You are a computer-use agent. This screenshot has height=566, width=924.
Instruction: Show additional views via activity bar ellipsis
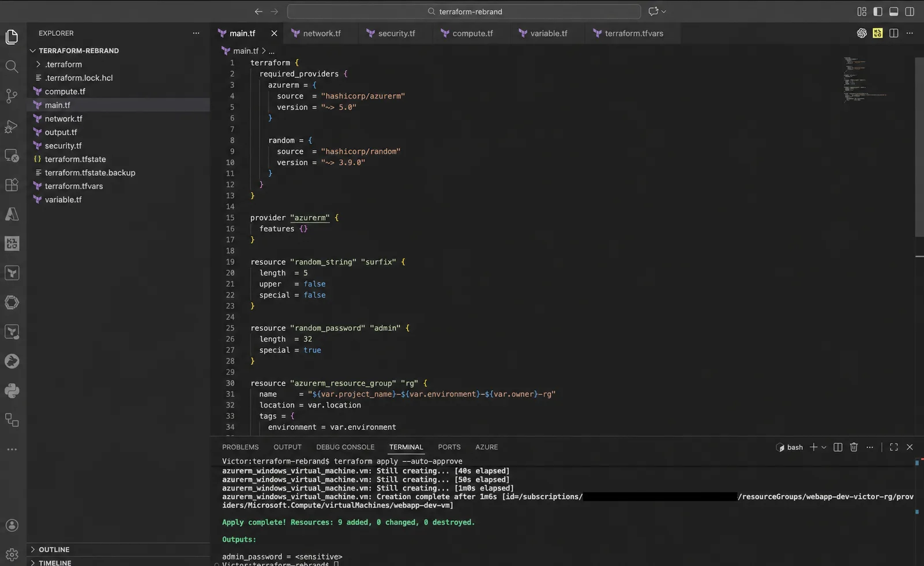(x=12, y=449)
